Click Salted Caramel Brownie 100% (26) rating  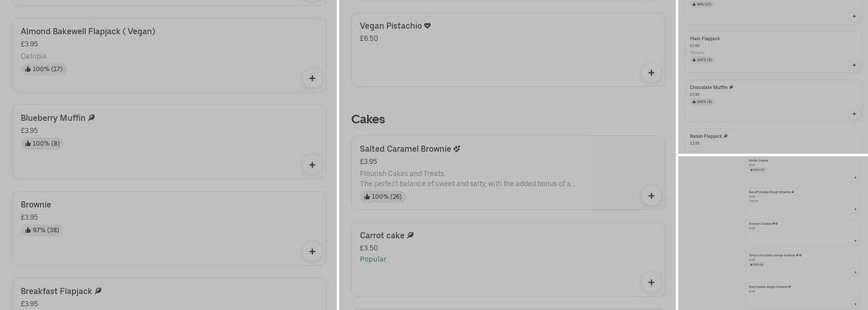click(x=383, y=197)
